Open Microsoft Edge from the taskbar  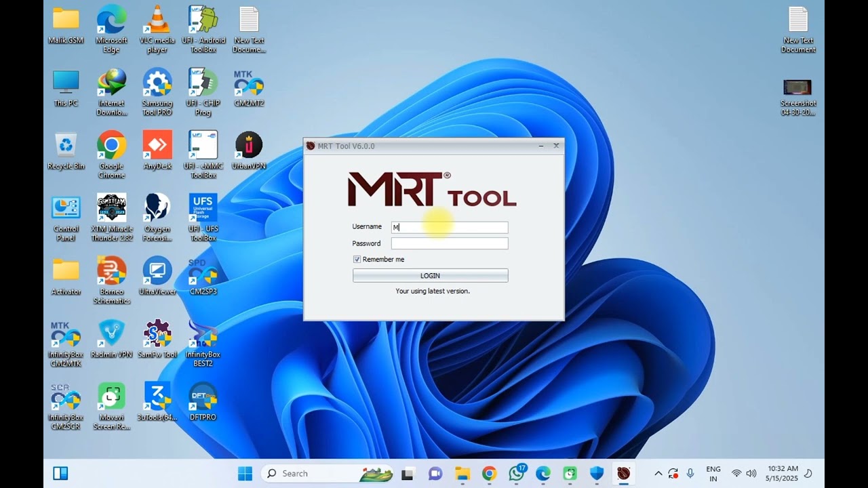coord(543,473)
